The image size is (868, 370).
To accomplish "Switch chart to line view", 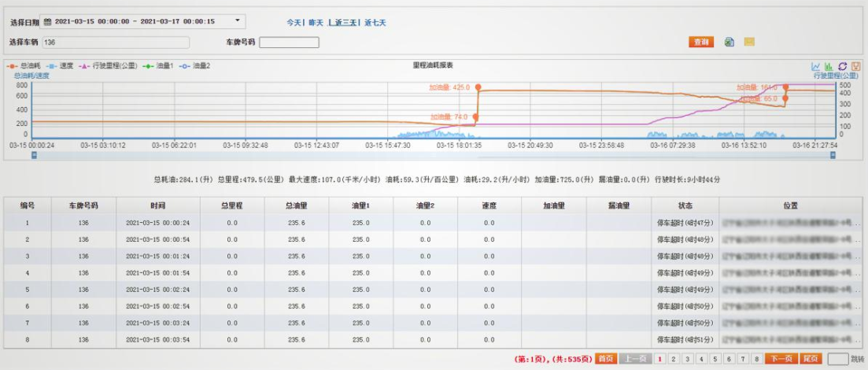I will [x=816, y=66].
